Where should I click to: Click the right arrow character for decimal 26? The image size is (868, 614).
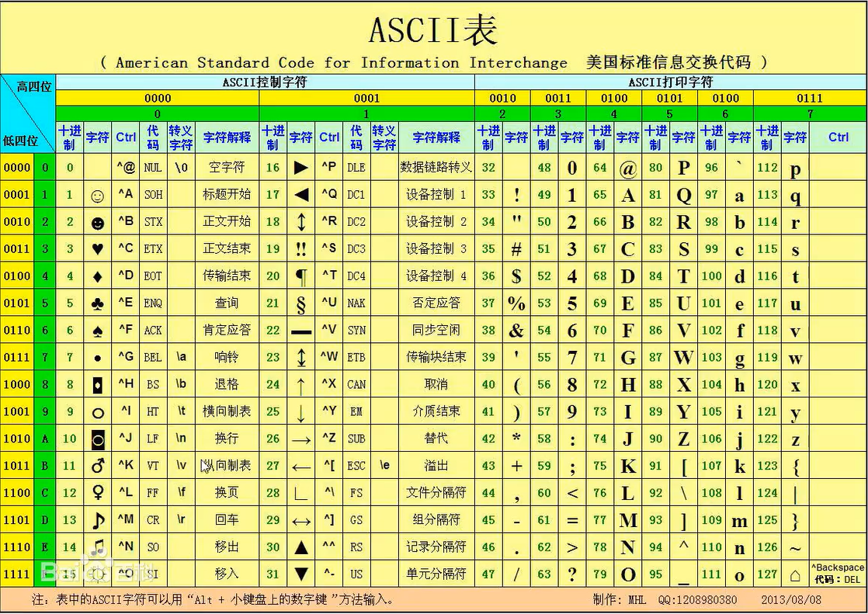coord(301,441)
